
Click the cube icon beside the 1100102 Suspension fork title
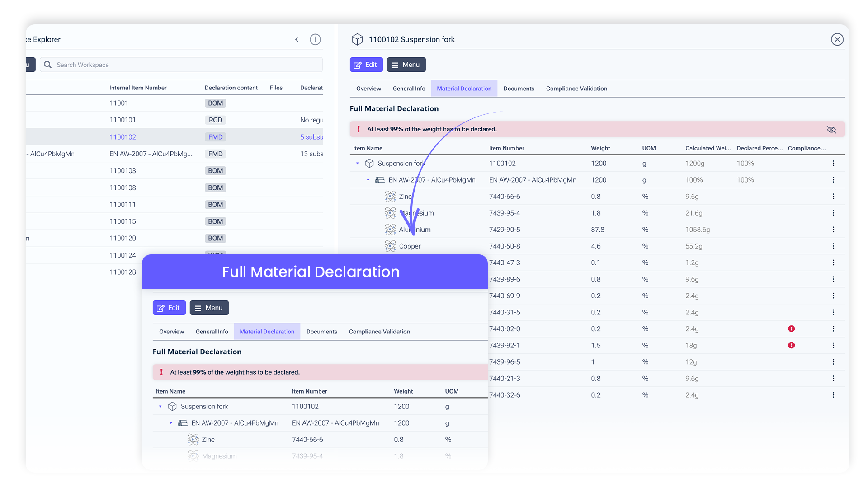tap(357, 40)
